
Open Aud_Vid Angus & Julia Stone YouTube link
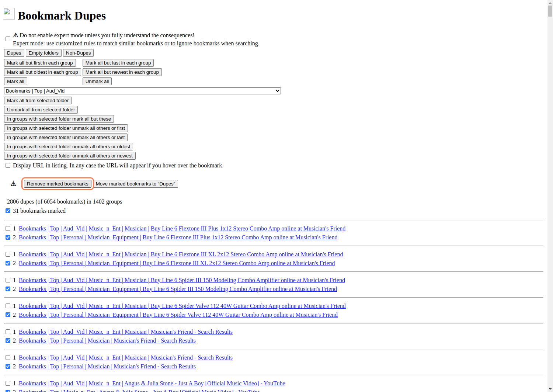(152, 384)
